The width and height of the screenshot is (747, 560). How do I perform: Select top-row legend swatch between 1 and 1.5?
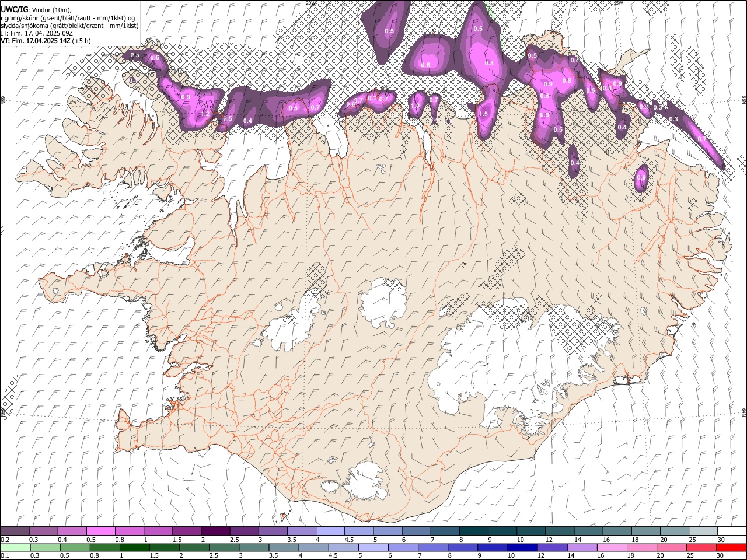158,531
